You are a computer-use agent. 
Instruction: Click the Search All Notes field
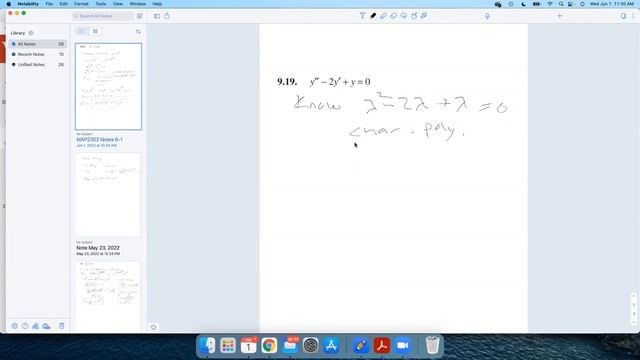[103, 16]
